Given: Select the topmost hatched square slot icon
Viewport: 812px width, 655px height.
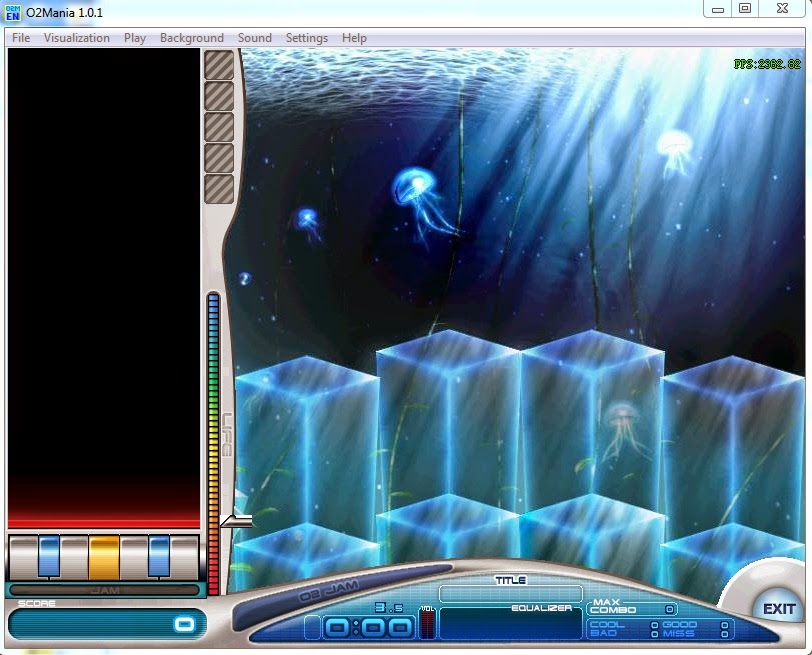Looking at the screenshot, I should tap(218, 67).
